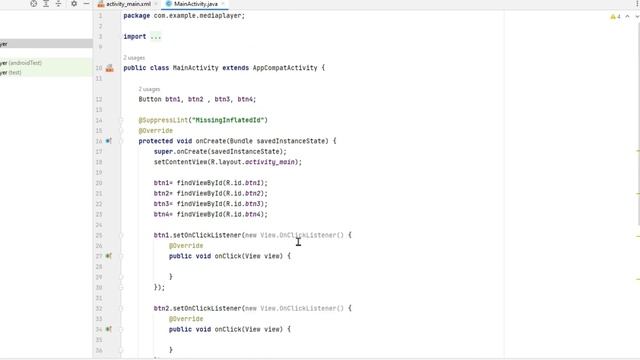Viewport: 640px width, 360px height.
Task: Click super.onCreate(savedInstanceState) line
Action: [x=220, y=151]
